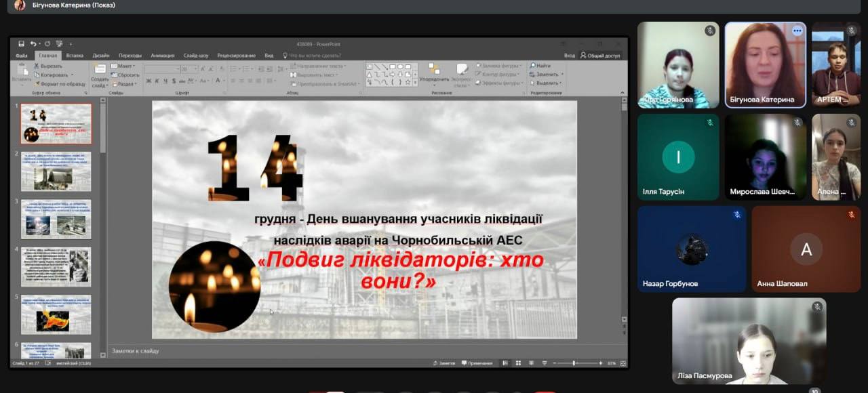Click the Создать слайд new slide icon
The width and height of the screenshot is (868, 393).
(100, 70)
